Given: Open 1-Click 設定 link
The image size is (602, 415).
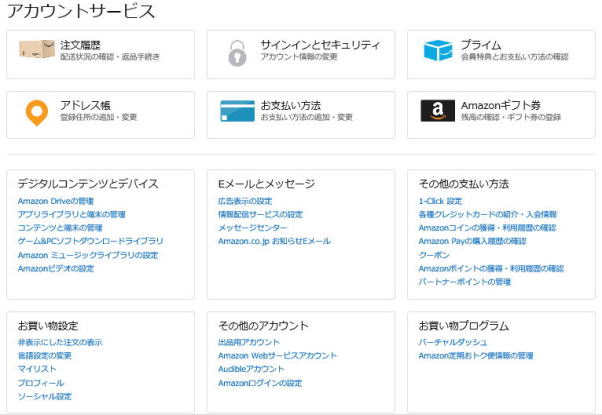Looking at the screenshot, I should click(440, 201).
